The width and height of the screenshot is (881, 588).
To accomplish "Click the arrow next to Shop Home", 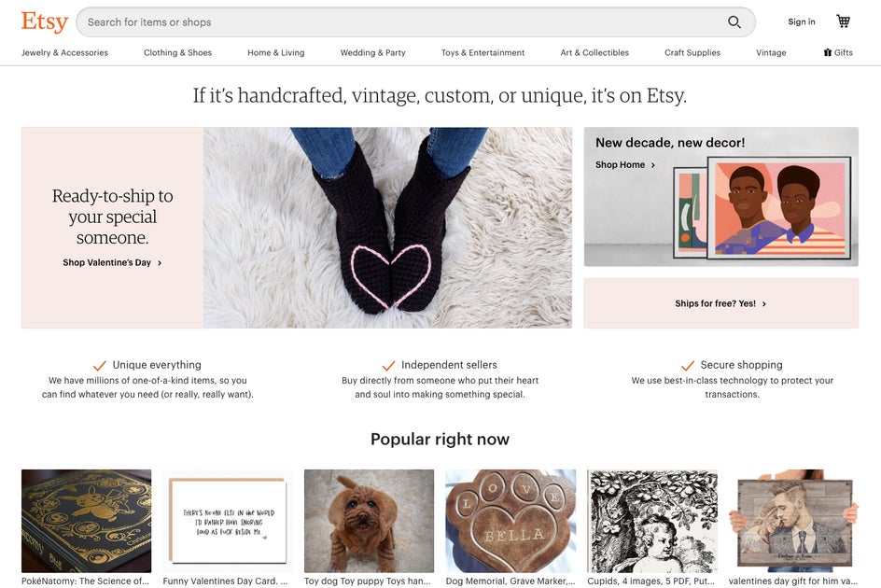I will pyautogui.click(x=653, y=165).
